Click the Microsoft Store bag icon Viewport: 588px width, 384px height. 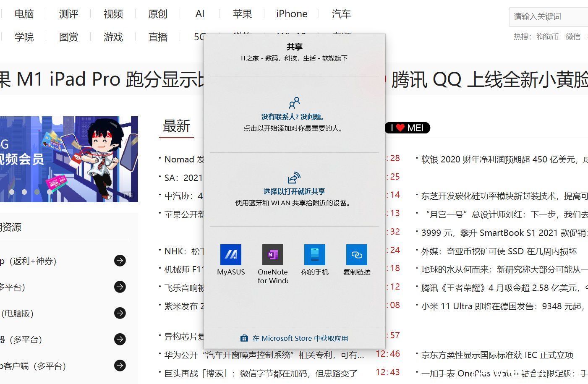coord(244,338)
